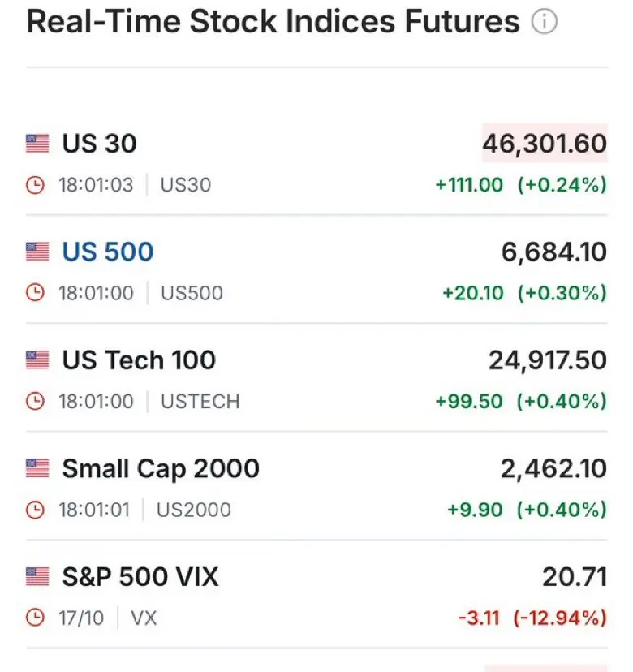The height and width of the screenshot is (672, 633).
Task: Open the S&P 500 VIX link
Action: coord(140,577)
